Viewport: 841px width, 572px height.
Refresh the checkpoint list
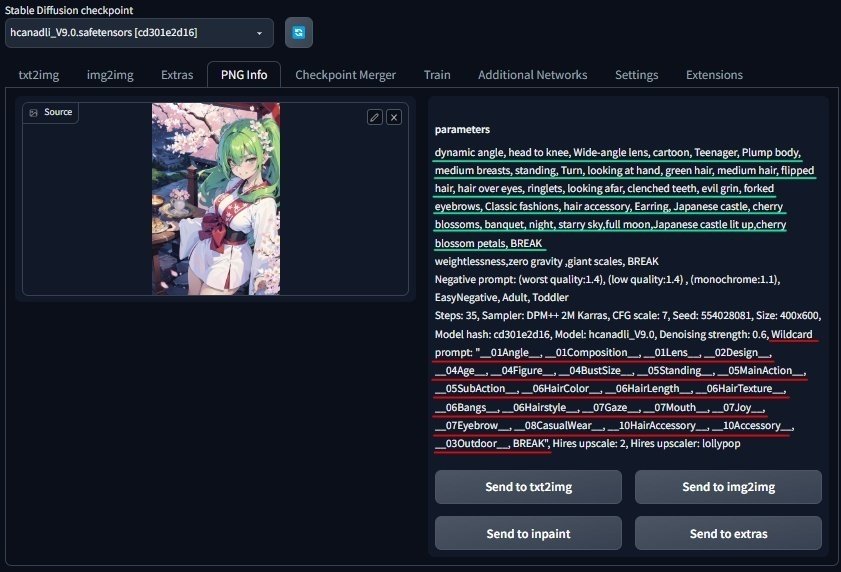[x=299, y=33]
